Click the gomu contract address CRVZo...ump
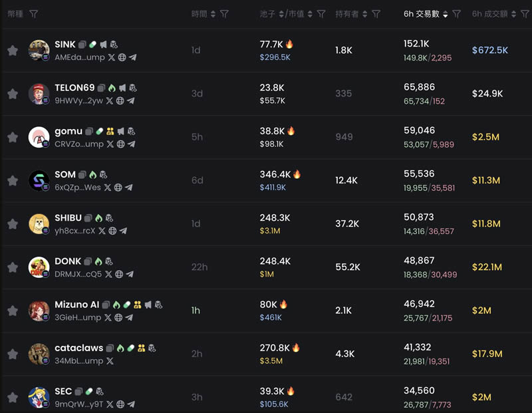 pos(79,144)
